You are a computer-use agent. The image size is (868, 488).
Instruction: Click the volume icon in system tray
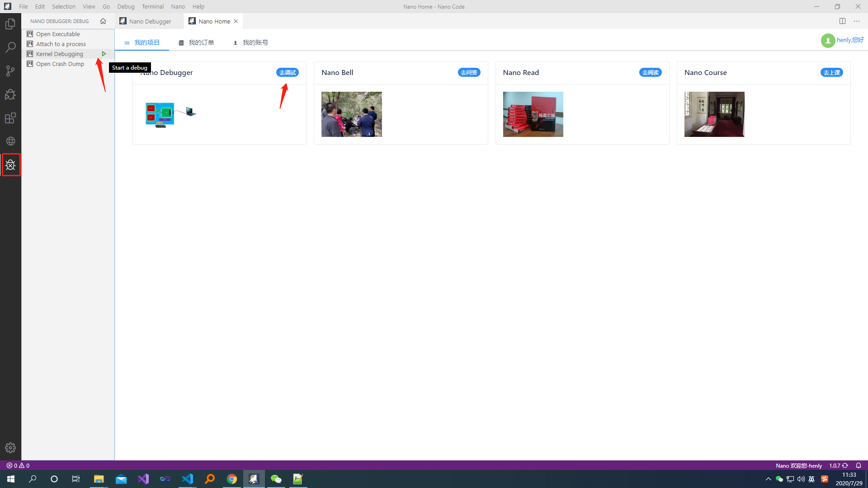(x=801, y=479)
